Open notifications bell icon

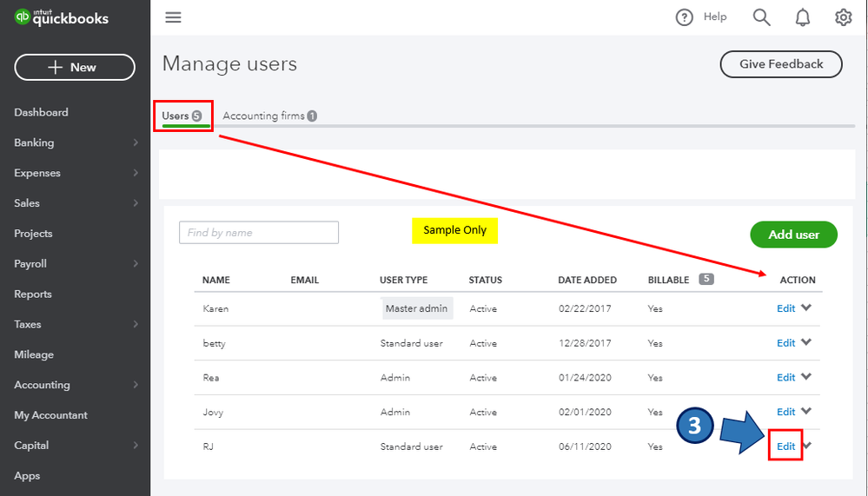coord(803,17)
